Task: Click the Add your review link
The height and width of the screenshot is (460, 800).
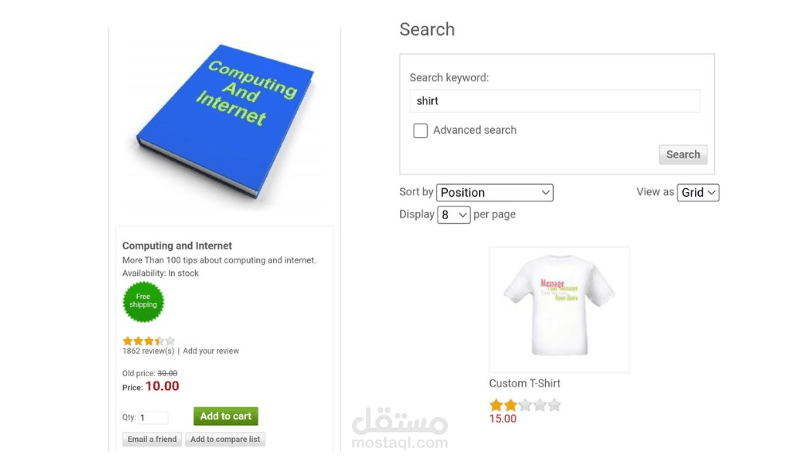Action: 211,351
